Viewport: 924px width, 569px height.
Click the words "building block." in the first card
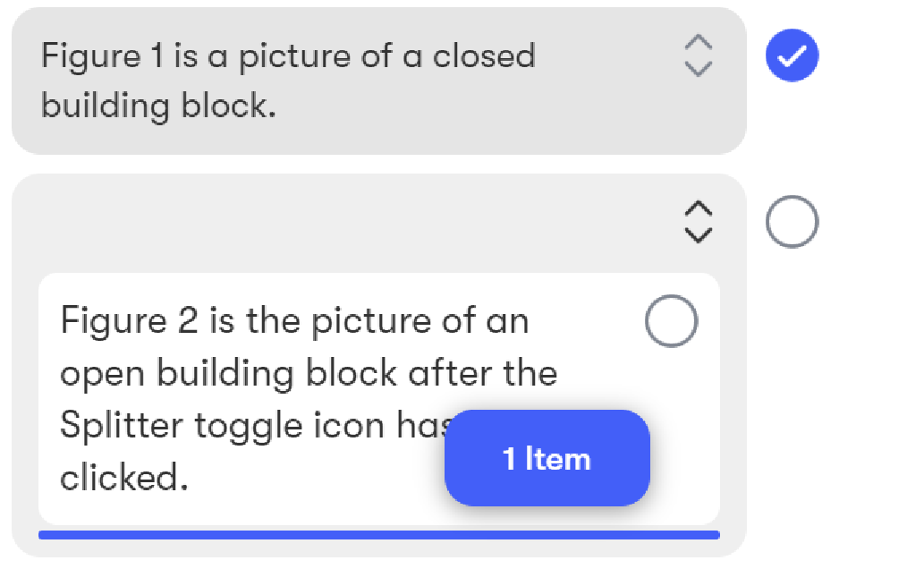point(158,106)
